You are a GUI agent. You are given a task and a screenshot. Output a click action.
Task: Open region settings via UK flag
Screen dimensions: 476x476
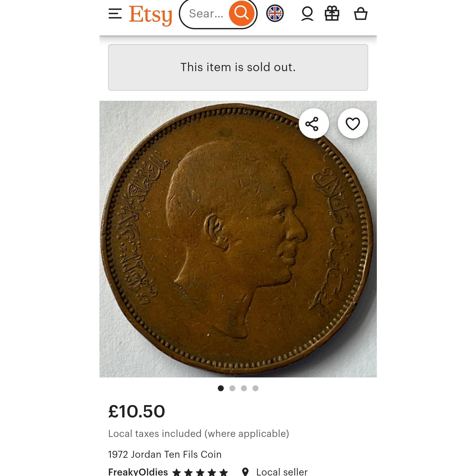point(275,13)
